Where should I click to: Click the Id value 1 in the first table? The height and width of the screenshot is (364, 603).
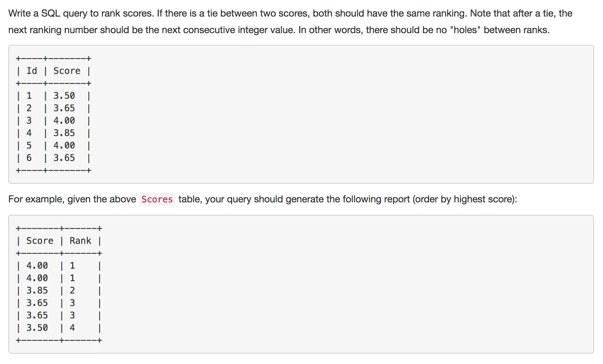[29, 96]
